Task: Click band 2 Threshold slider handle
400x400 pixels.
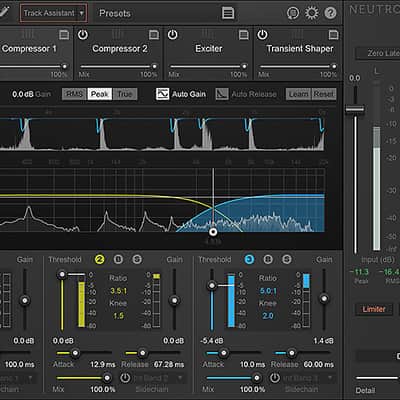Action: click(62, 275)
